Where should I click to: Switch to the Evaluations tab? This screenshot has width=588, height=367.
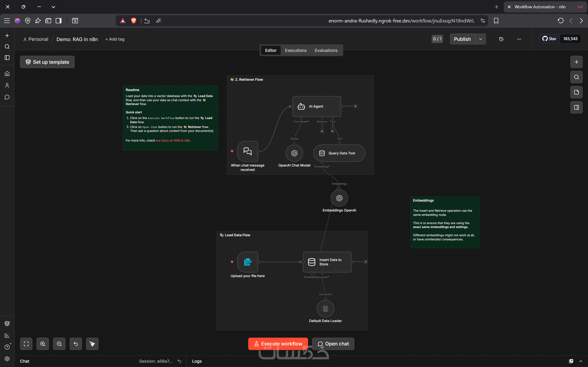click(x=326, y=50)
